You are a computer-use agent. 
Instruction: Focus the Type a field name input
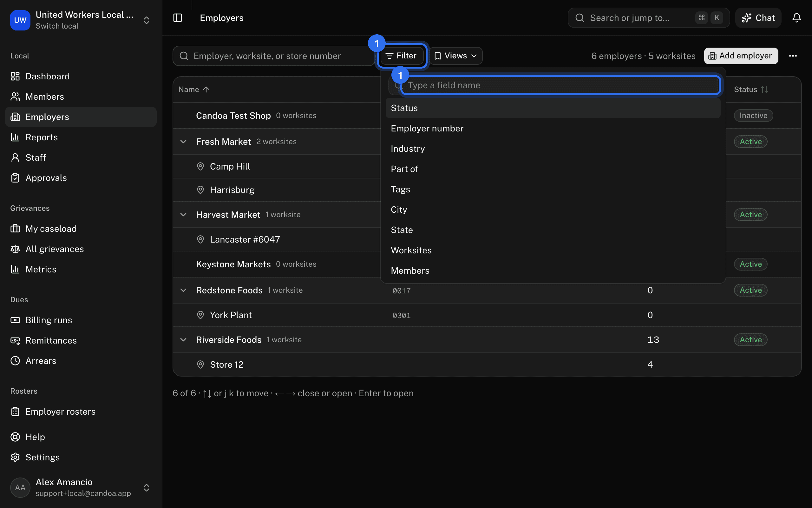click(560, 85)
